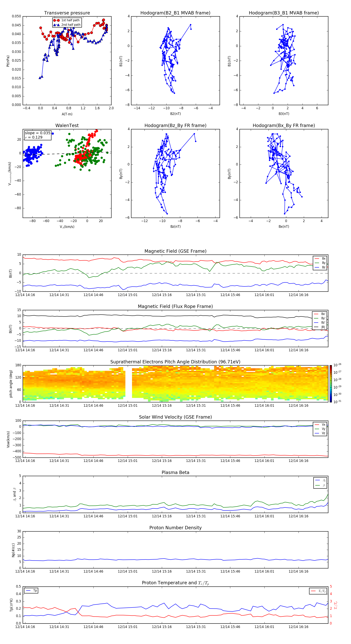
Task: Select '1st half path' legend entry
Action: [x=66, y=20]
